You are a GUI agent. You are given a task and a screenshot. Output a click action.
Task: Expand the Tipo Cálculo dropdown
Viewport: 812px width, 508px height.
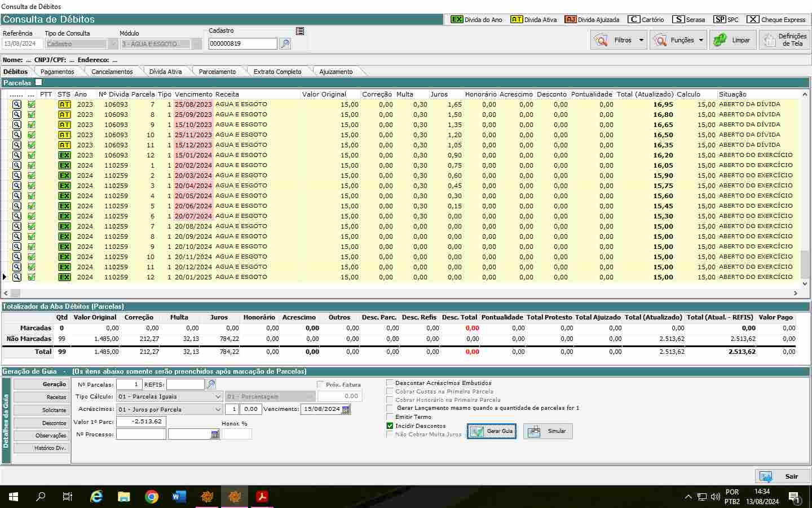pos(218,397)
